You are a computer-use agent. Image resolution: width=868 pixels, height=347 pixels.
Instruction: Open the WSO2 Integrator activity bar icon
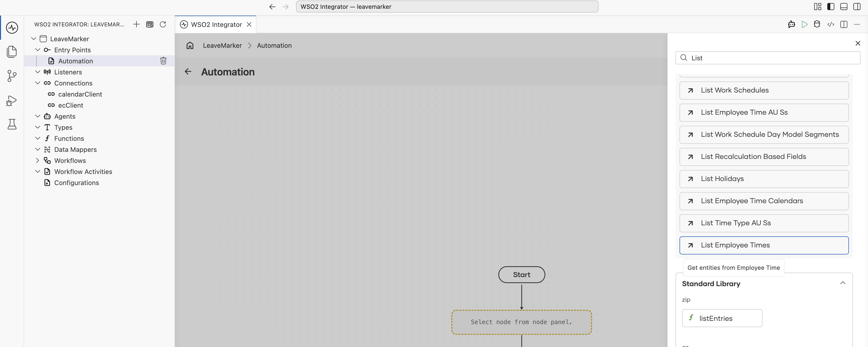pyautogui.click(x=12, y=27)
